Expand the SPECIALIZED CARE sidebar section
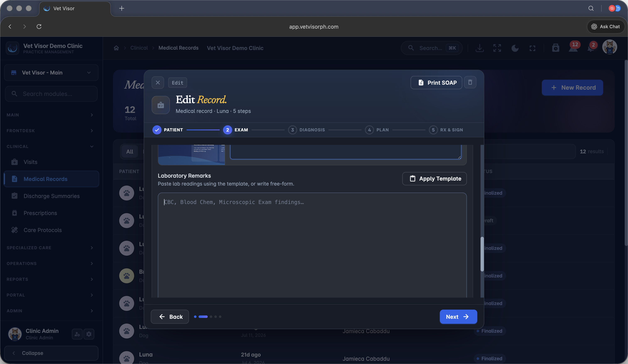 50,248
